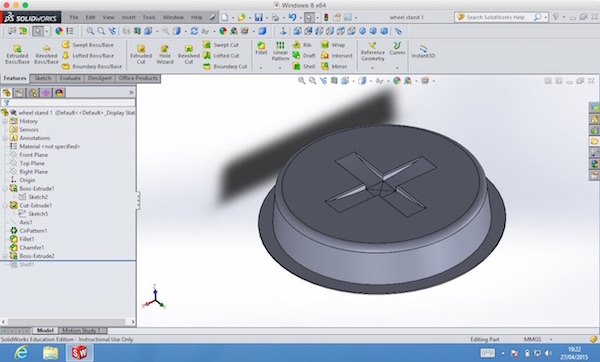Select the Mirror tool
This screenshot has width=600, height=362.
[x=334, y=66]
